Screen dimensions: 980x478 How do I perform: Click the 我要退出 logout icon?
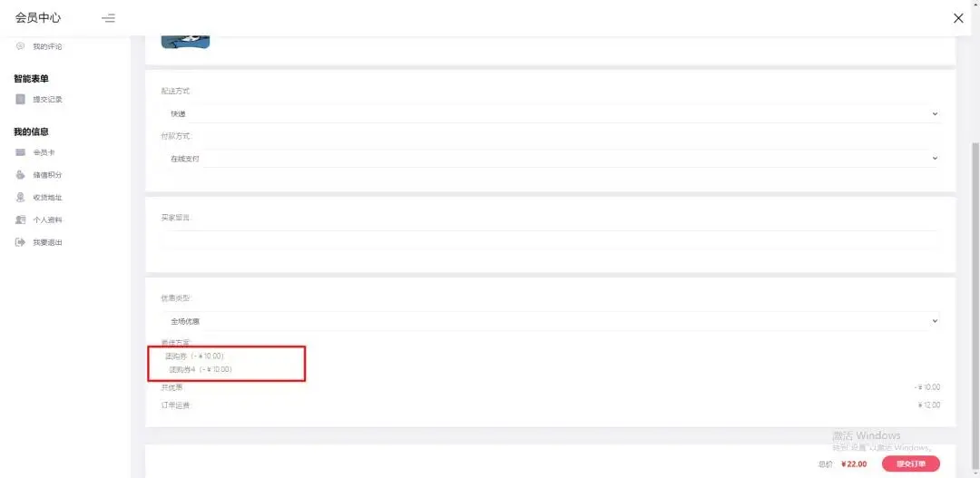[20, 242]
